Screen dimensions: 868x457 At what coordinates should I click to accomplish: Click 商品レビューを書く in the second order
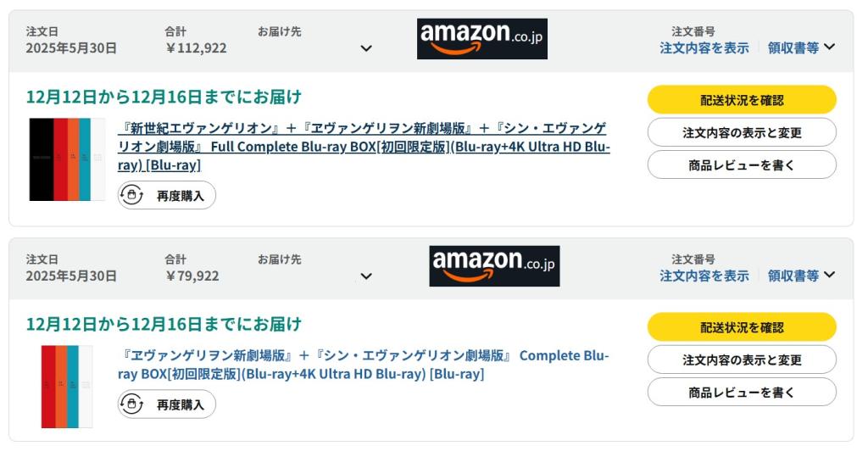click(x=742, y=392)
